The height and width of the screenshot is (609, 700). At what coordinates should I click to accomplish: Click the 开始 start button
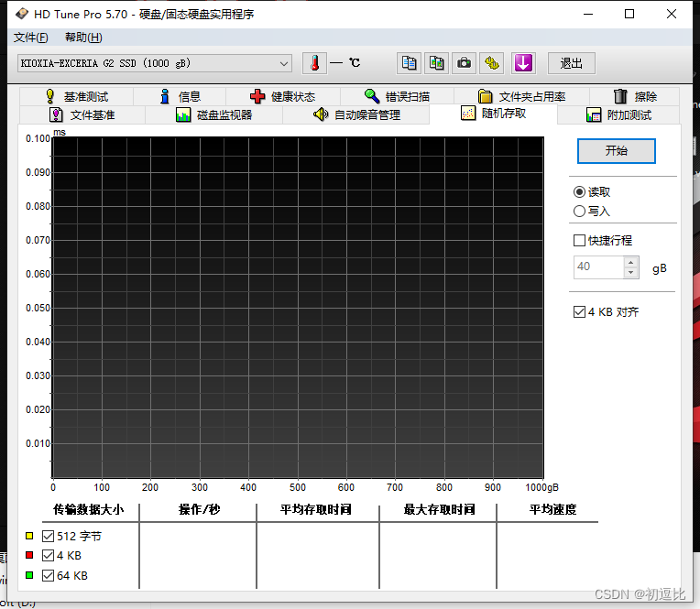pos(616,151)
